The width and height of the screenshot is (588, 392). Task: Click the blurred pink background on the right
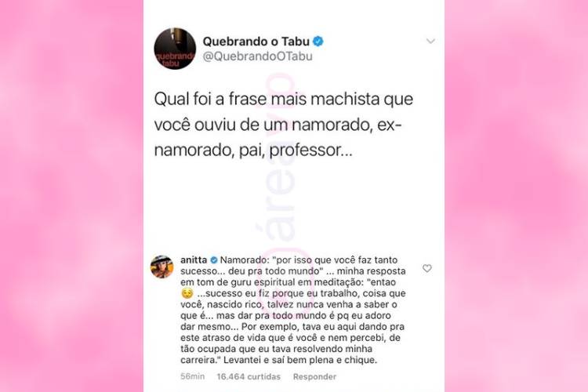click(517, 196)
